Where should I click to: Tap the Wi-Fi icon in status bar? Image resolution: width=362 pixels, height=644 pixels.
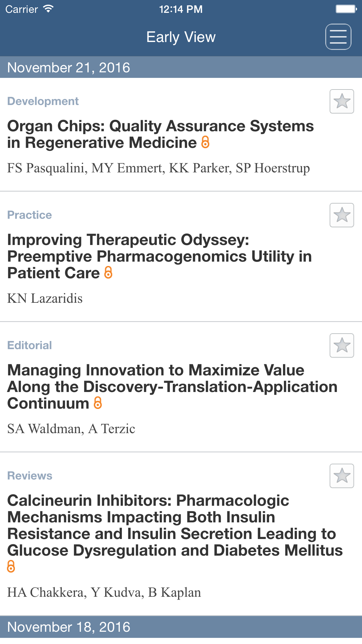pos(48,9)
